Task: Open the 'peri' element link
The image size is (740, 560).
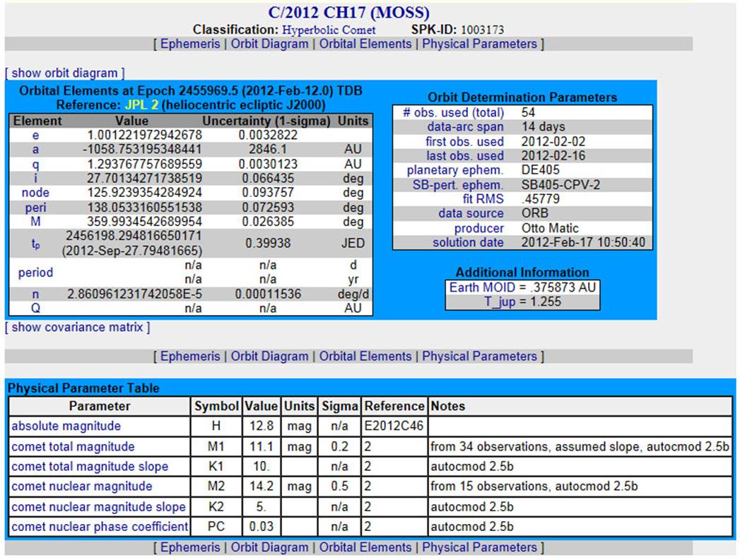Action: [x=35, y=208]
